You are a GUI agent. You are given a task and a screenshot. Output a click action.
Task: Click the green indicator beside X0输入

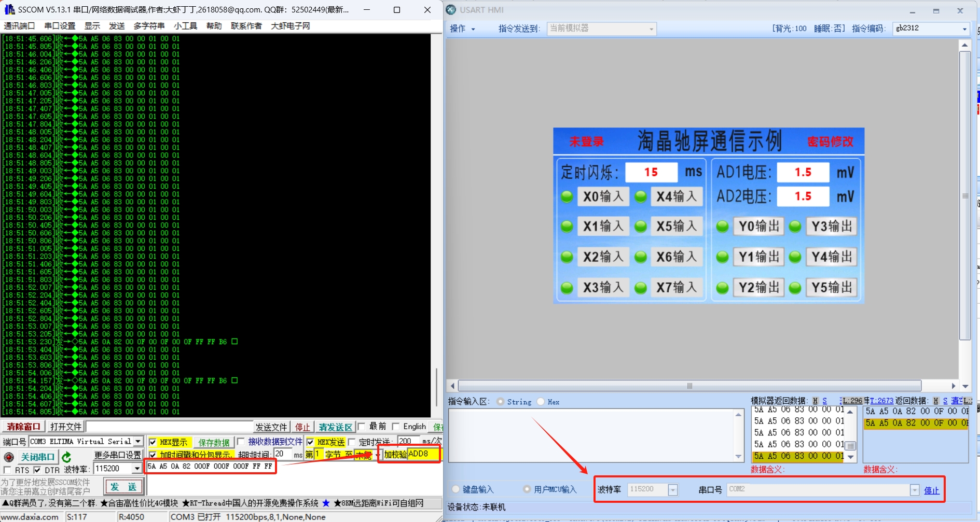(x=567, y=196)
